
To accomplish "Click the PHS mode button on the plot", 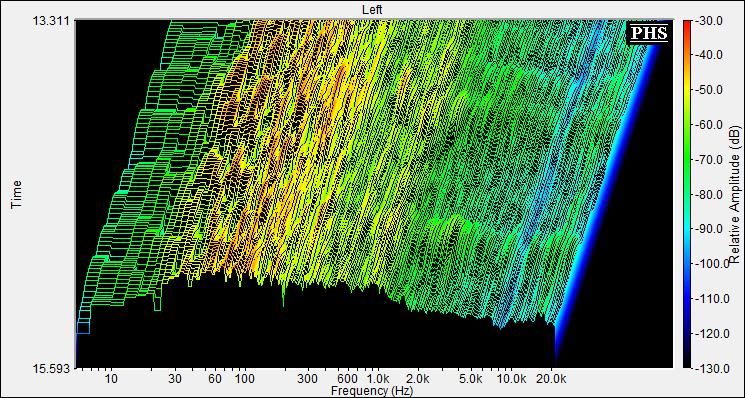I will [649, 33].
